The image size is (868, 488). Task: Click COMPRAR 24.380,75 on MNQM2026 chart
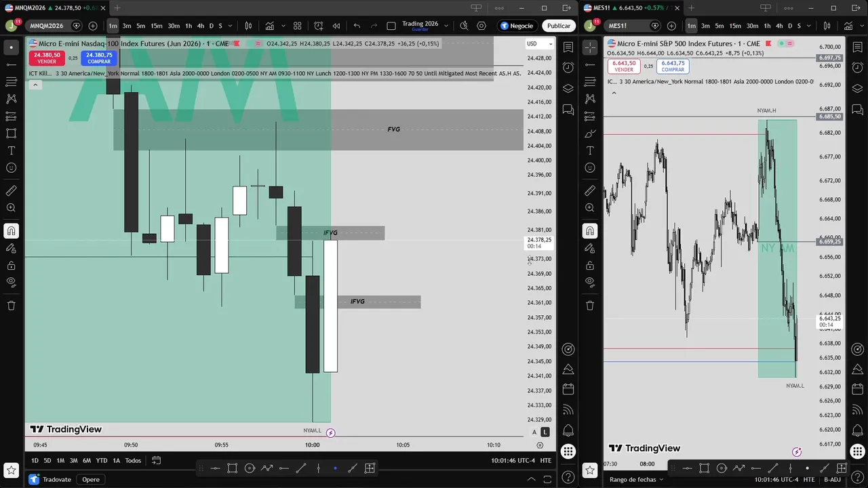pos(99,58)
